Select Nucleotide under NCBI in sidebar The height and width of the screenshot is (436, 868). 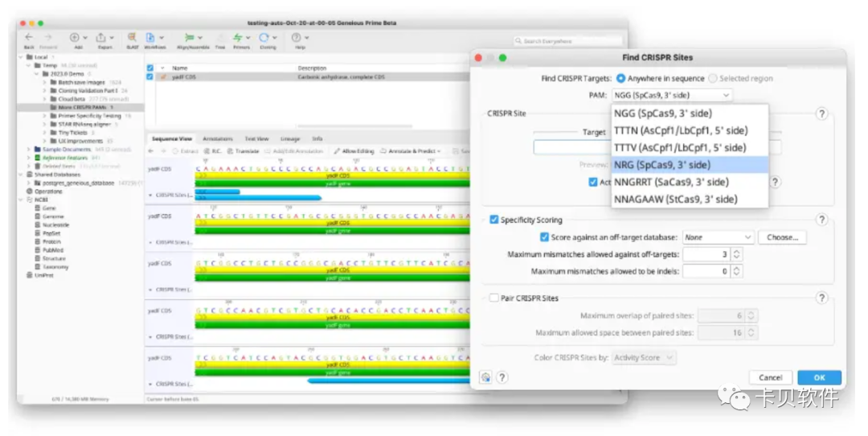coord(55,225)
